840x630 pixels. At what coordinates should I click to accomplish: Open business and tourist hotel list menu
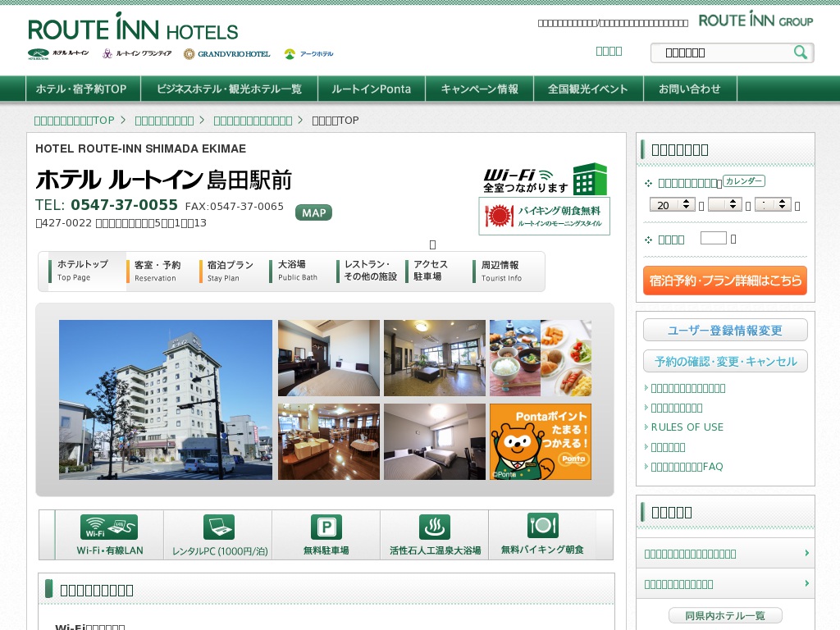click(x=230, y=89)
